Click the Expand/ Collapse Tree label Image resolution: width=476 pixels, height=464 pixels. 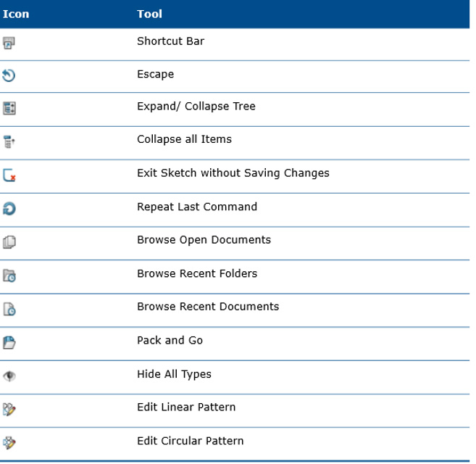(x=196, y=107)
